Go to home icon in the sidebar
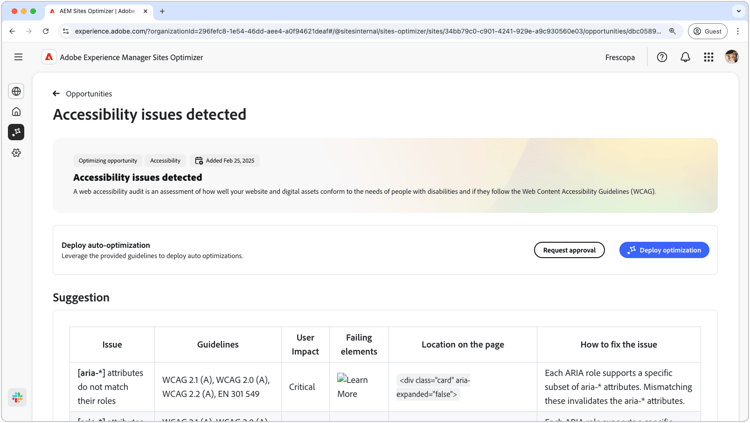The height and width of the screenshot is (423, 750). [x=16, y=111]
